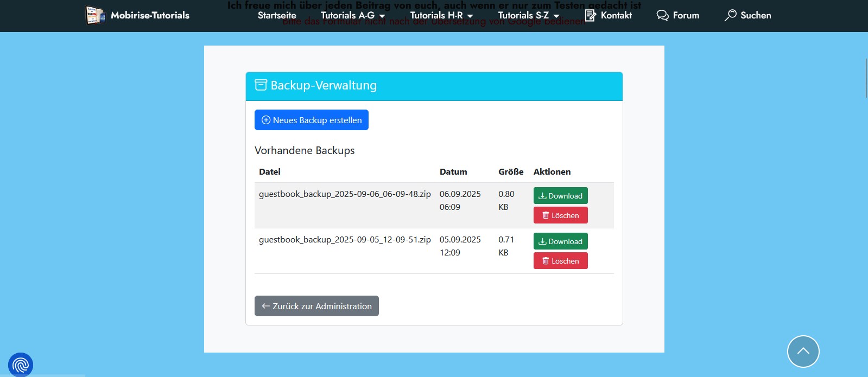Click the page vertical scrollbar thumb
This screenshot has height=377, width=868.
tap(866, 78)
